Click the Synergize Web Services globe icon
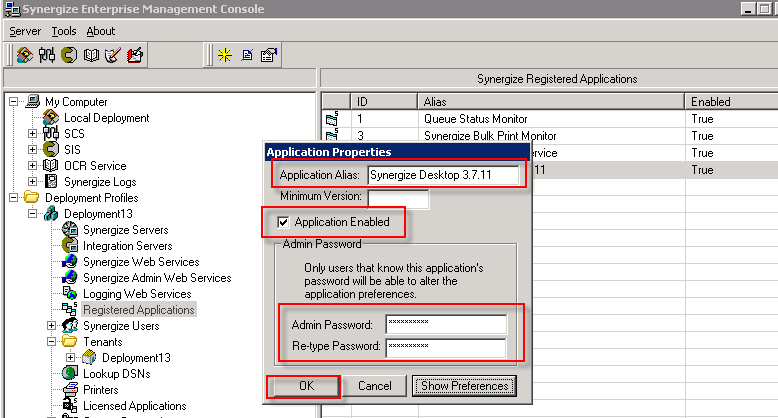 (70, 261)
